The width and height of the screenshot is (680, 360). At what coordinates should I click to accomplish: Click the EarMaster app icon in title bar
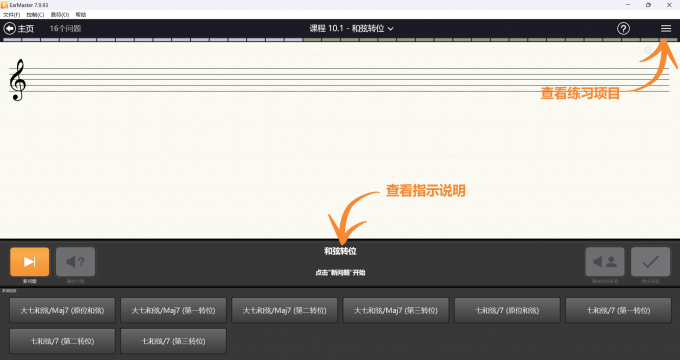coord(4,5)
